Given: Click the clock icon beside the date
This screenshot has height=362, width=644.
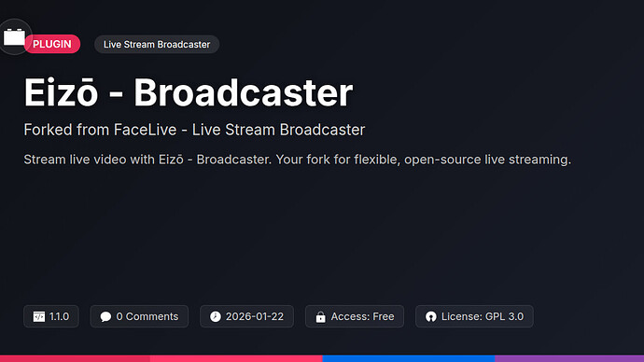Looking at the screenshot, I should pyautogui.click(x=216, y=316).
